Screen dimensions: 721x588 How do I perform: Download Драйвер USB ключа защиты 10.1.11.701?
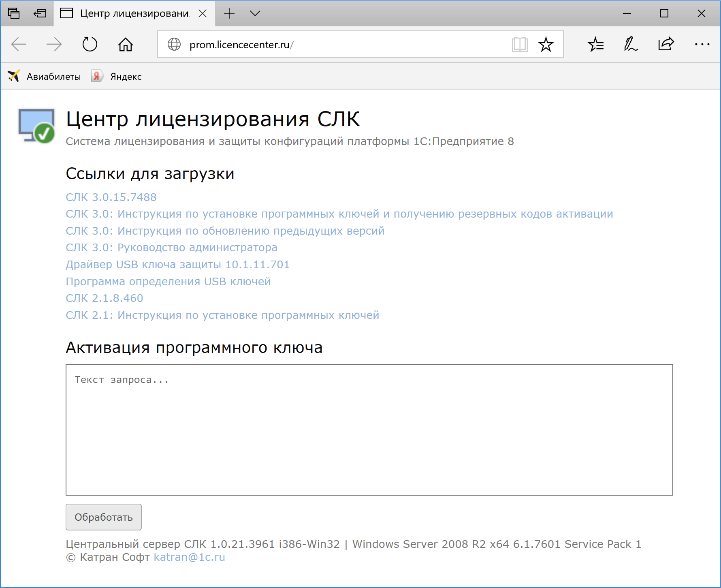pos(178,264)
